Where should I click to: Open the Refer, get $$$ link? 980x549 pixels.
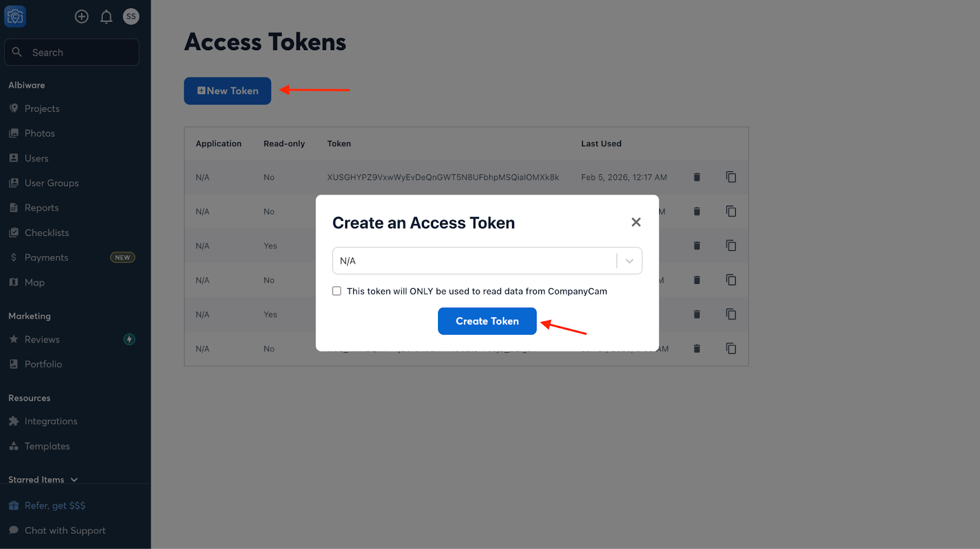coord(55,506)
